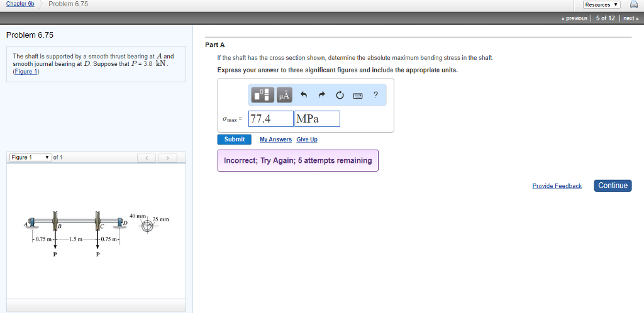Click the 'Part A' heading
Viewport: 644px width, 313px height.
coord(215,45)
